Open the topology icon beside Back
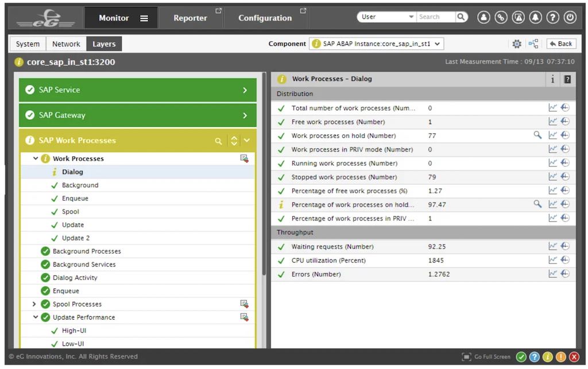Screen dimensions: 588x369 coord(533,44)
